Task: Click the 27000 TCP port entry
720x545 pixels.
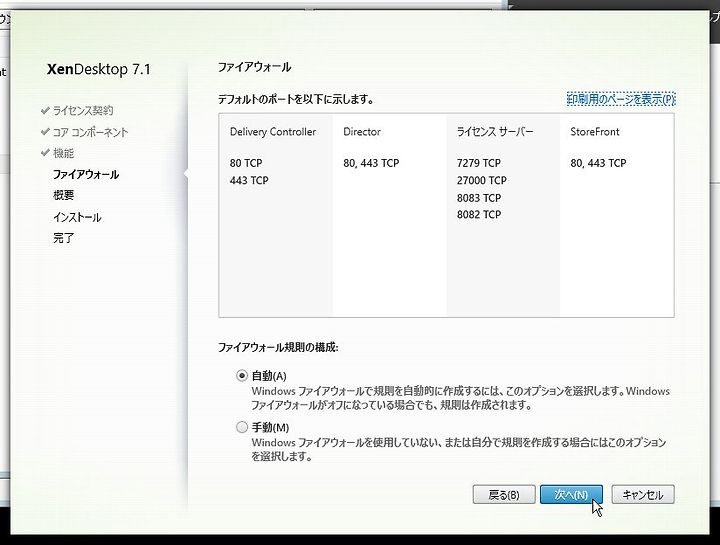Action: click(x=481, y=180)
